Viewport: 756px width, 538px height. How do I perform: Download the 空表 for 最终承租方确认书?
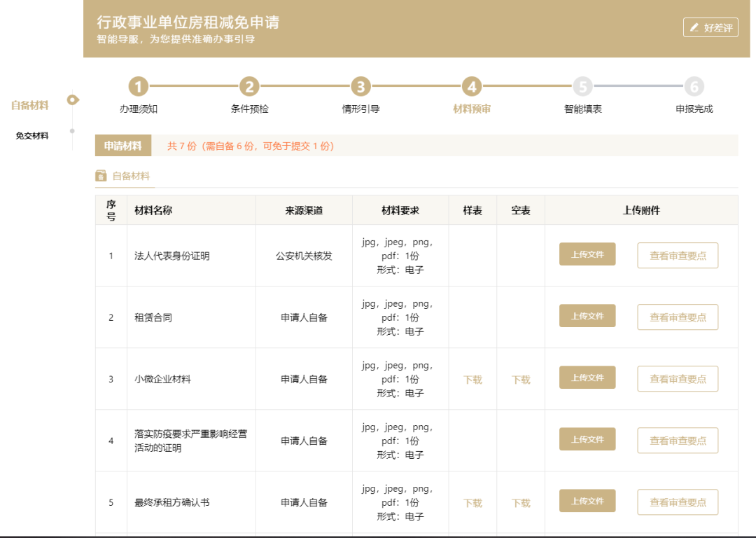point(521,503)
